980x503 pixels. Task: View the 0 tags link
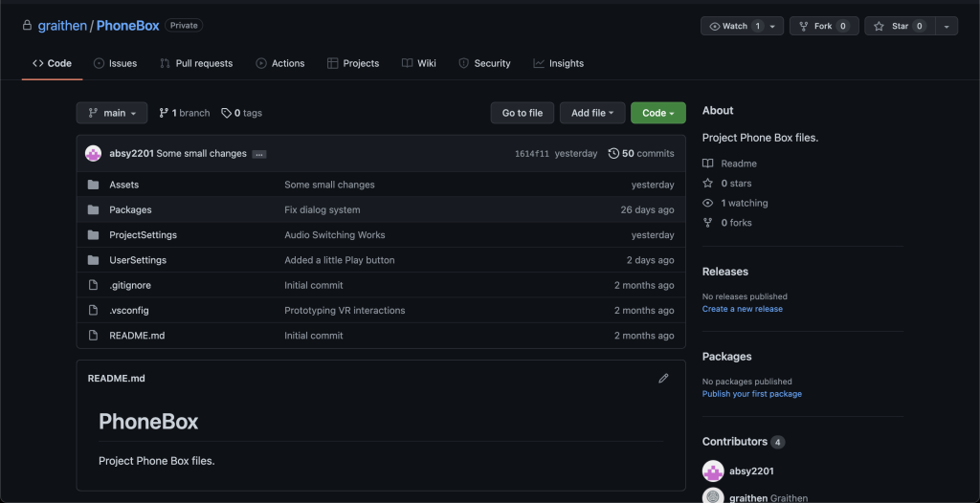(x=242, y=113)
